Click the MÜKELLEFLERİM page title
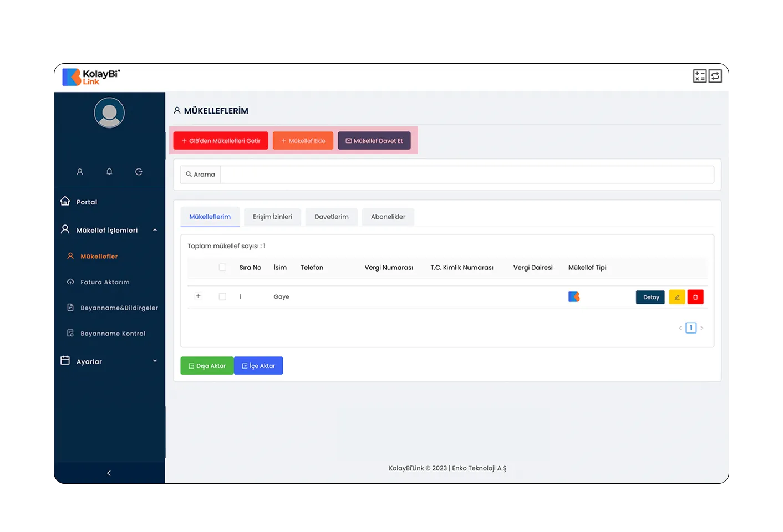 [x=216, y=111]
